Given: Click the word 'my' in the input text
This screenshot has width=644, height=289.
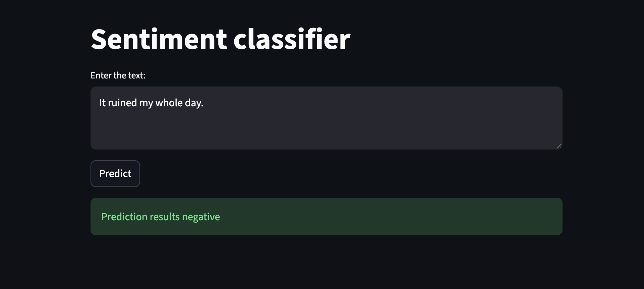Looking at the screenshot, I should tap(146, 103).
